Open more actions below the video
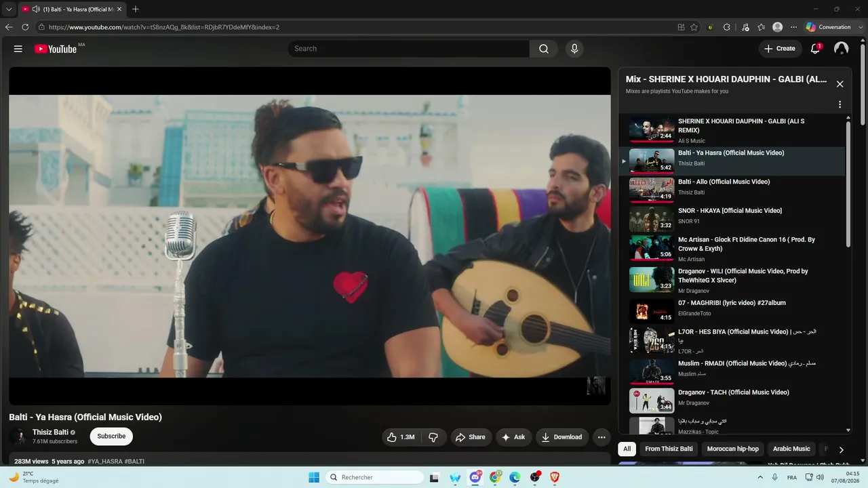868x488 pixels. click(x=601, y=437)
